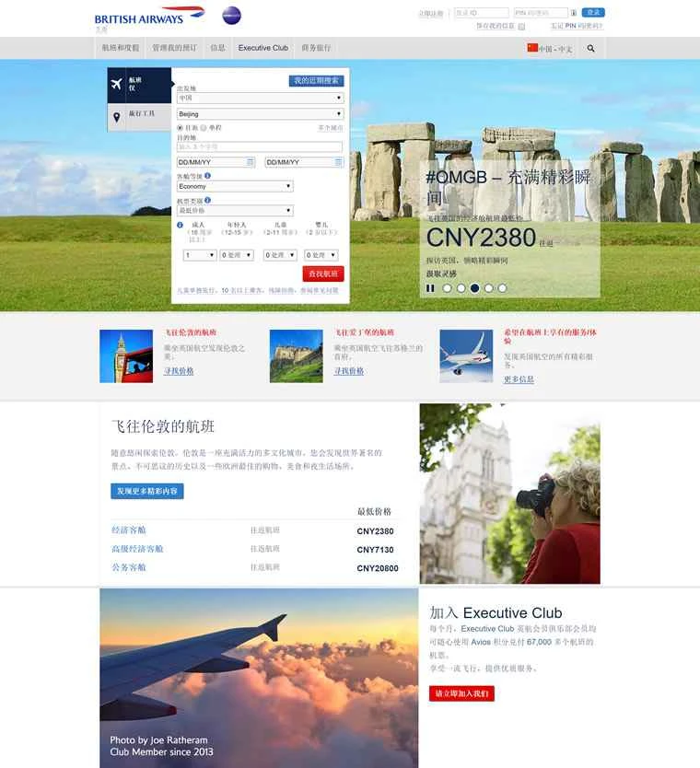Click the destination input field
The width and height of the screenshot is (700, 768).
[x=260, y=146]
